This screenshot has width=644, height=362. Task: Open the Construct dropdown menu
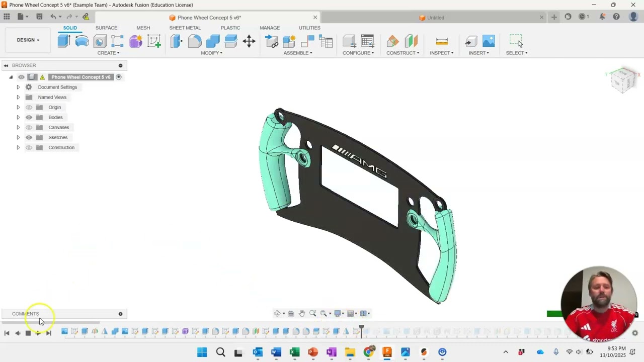(x=403, y=53)
